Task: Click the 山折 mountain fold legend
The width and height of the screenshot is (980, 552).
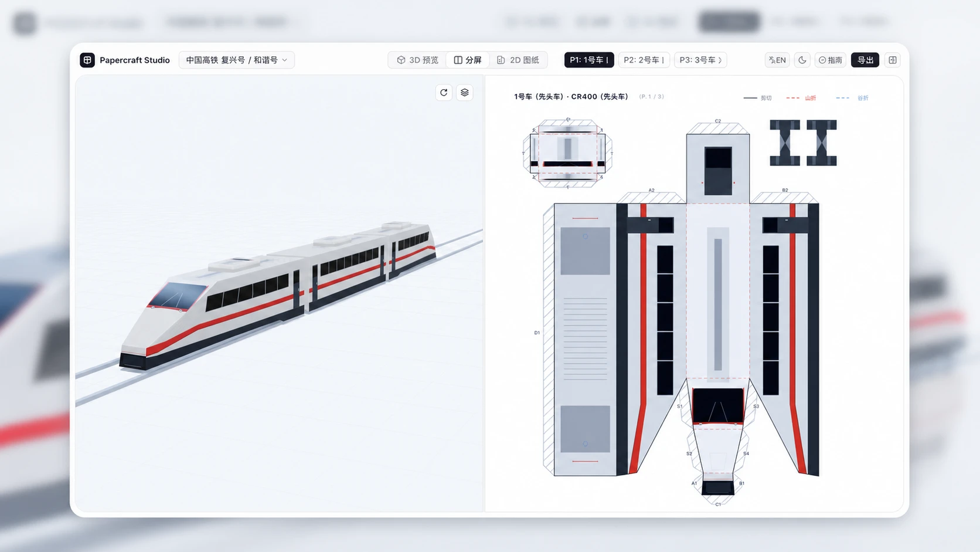Action: point(801,98)
